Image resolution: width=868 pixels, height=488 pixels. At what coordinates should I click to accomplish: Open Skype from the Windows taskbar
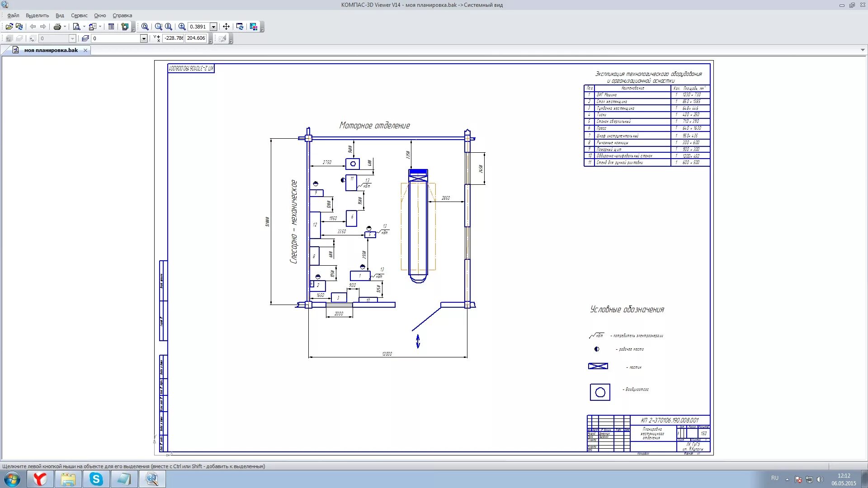[96, 479]
